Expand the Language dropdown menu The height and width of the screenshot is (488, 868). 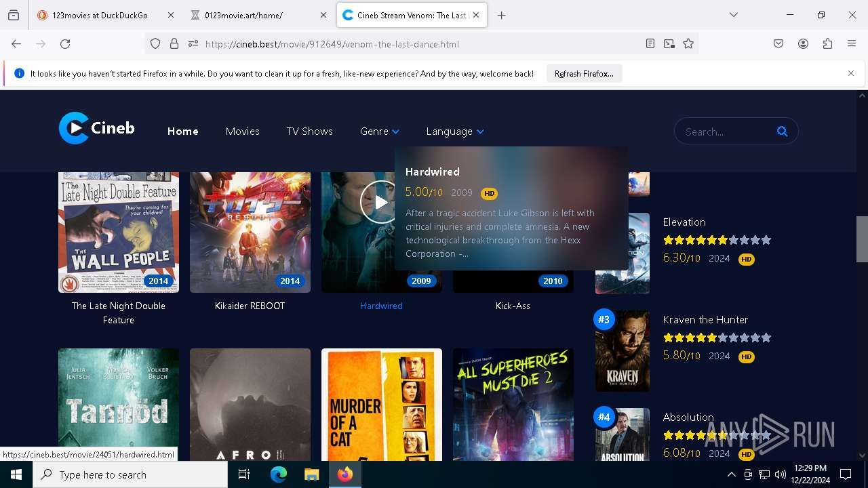point(455,131)
